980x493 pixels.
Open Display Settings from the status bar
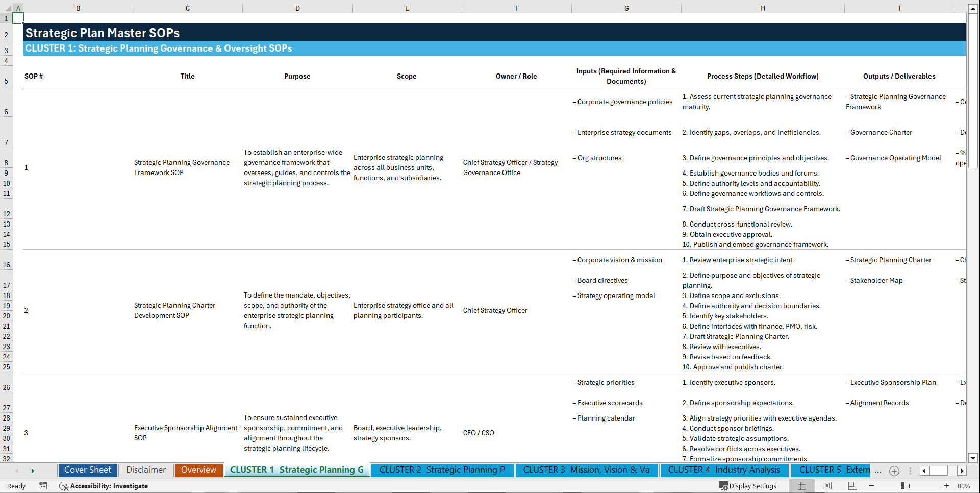[x=748, y=486]
